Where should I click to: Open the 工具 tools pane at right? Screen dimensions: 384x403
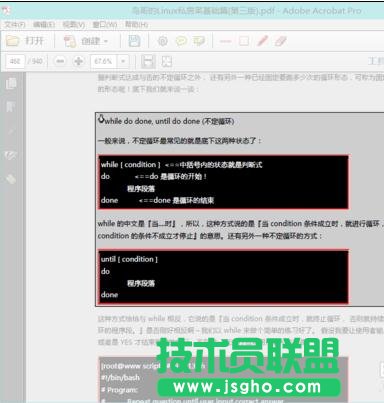(x=376, y=61)
